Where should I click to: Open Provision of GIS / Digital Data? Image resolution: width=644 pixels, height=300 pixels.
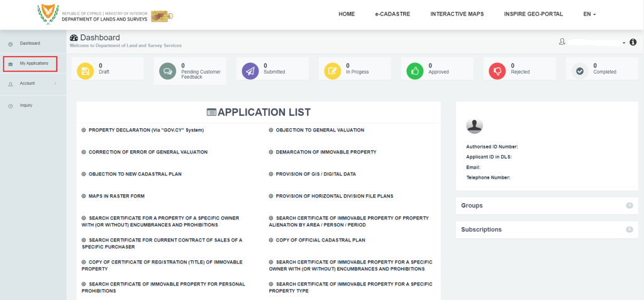tap(316, 174)
